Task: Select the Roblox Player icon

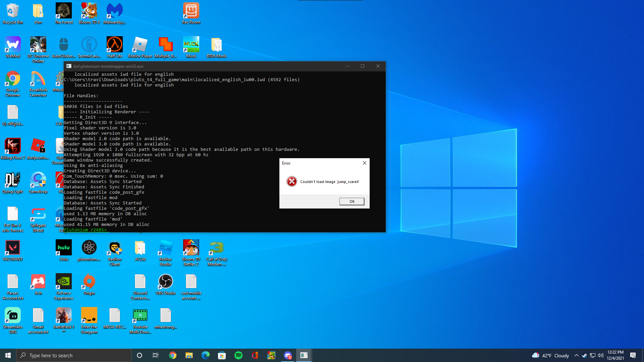Action: pos(140,48)
